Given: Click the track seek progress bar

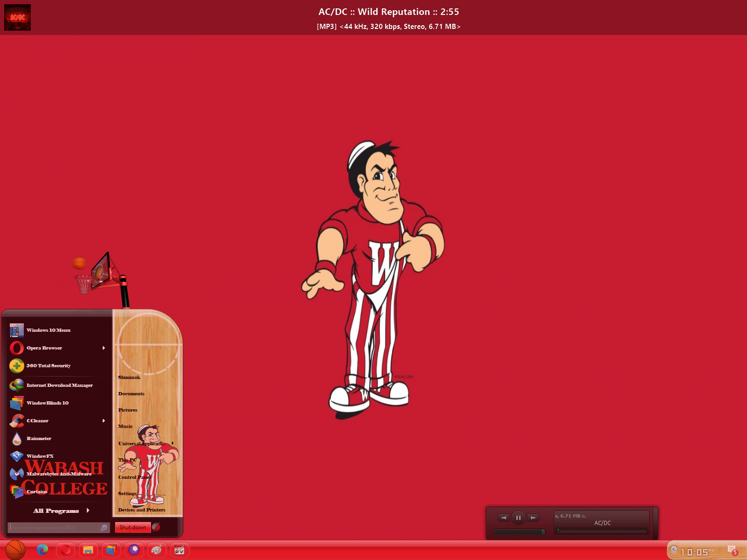Looking at the screenshot, I should click(x=602, y=530).
